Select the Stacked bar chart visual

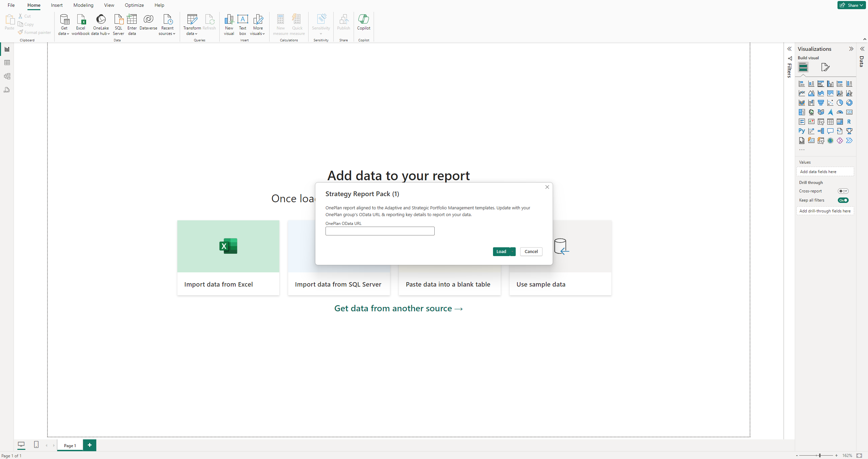802,84
